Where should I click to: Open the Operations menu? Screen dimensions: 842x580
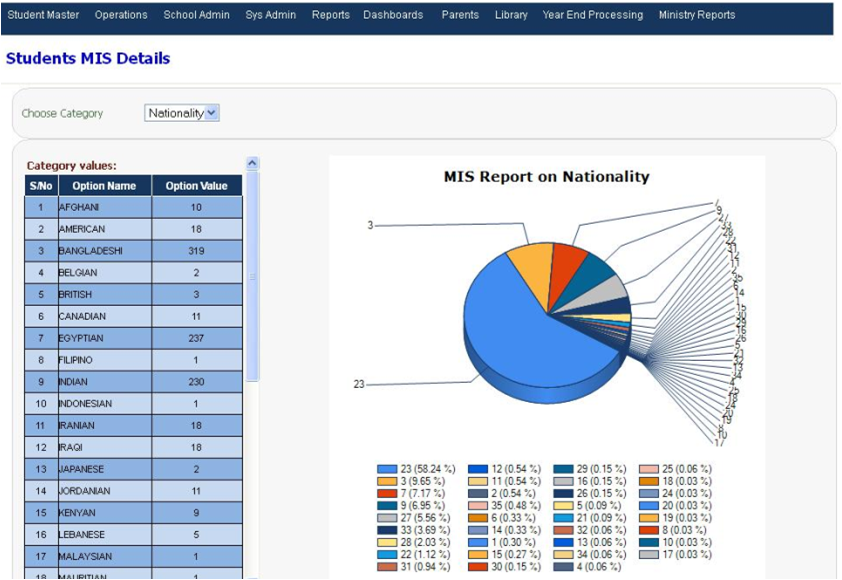(119, 15)
